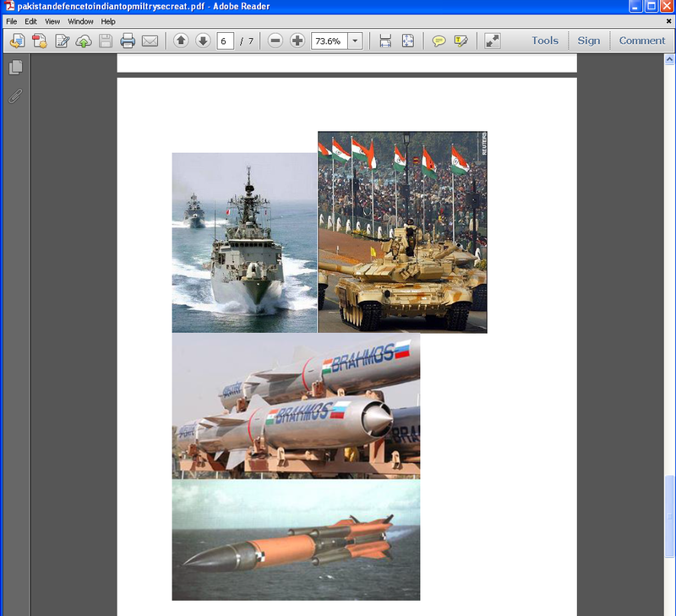Viewport: 676px width, 616px height.
Task: Open the page thumbnails panel icon
Action: point(15,68)
